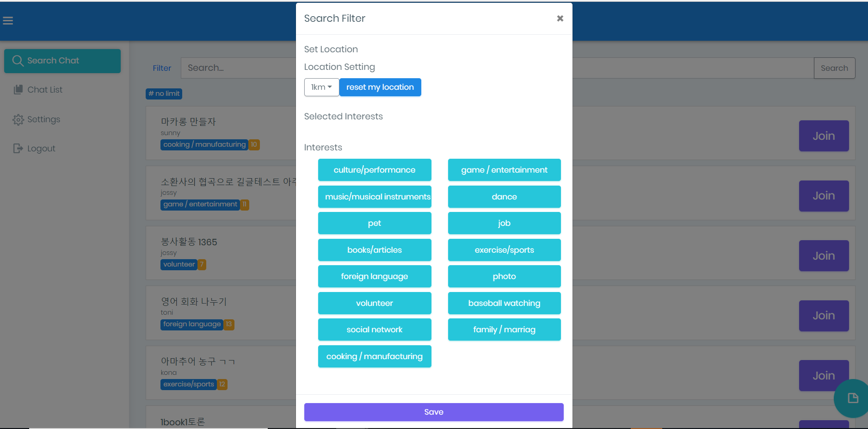Image resolution: width=868 pixels, height=429 pixels.
Task: Click the # no limit tag
Action: [x=164, y=93]
